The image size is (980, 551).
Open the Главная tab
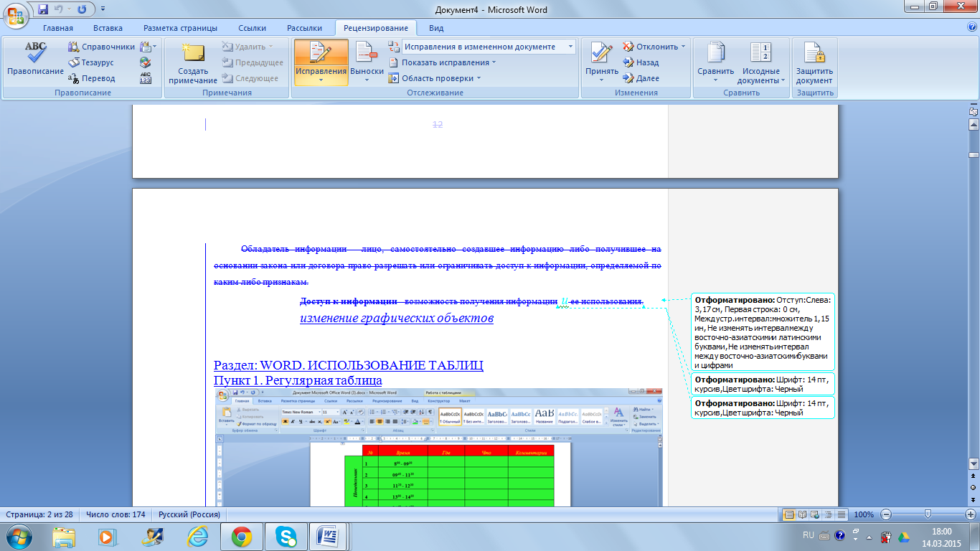coord(57,28)
